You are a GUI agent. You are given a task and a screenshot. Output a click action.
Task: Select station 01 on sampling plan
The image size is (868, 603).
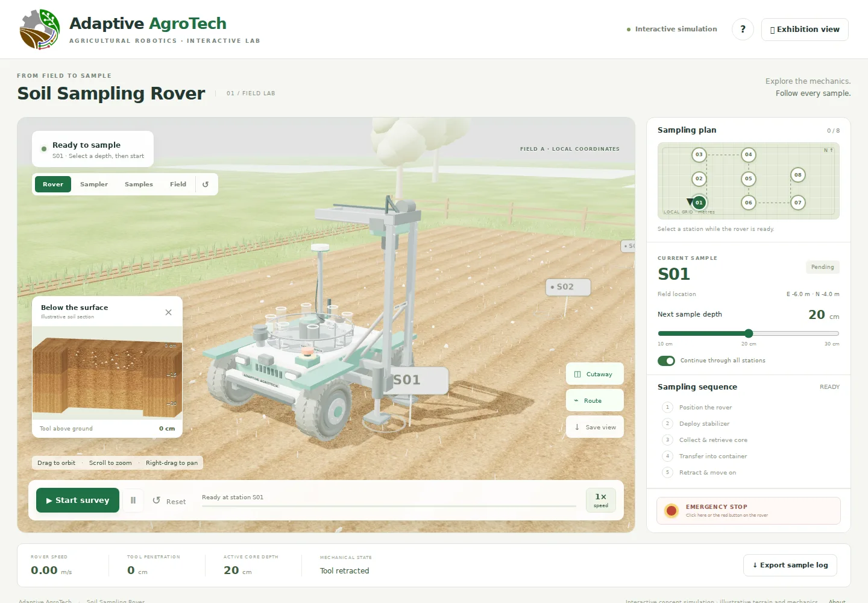pyautogui.click(x=699, y=203)
